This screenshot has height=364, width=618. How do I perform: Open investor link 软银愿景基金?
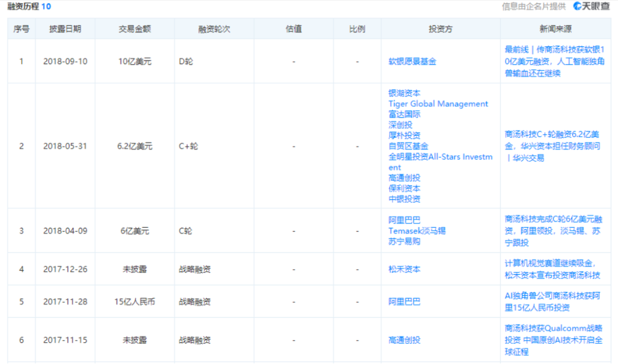412,61
